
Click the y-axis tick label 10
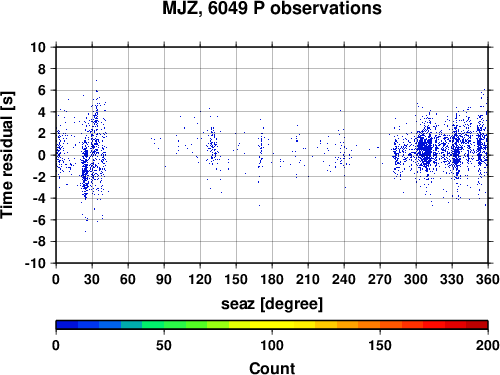click(38, 47)
